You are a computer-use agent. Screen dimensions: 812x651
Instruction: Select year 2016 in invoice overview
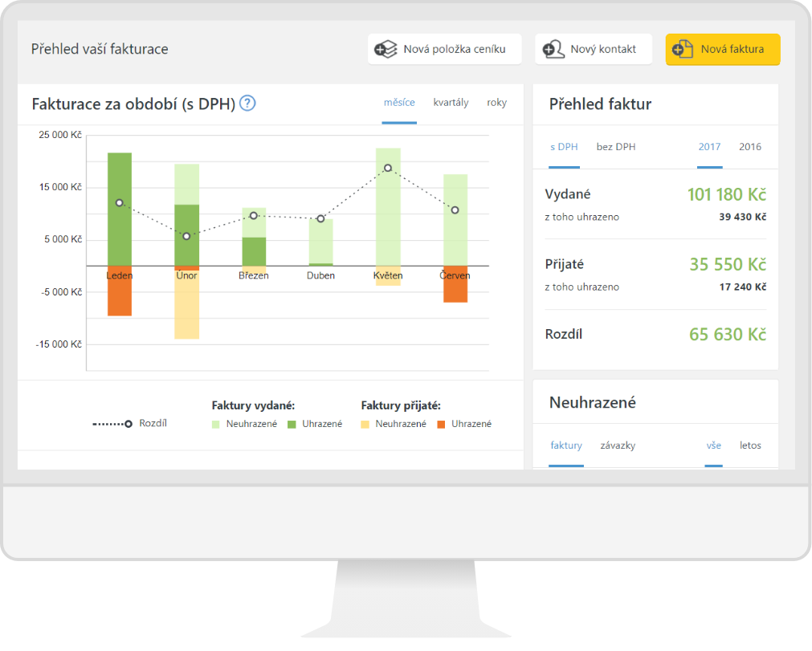point(749,147)
